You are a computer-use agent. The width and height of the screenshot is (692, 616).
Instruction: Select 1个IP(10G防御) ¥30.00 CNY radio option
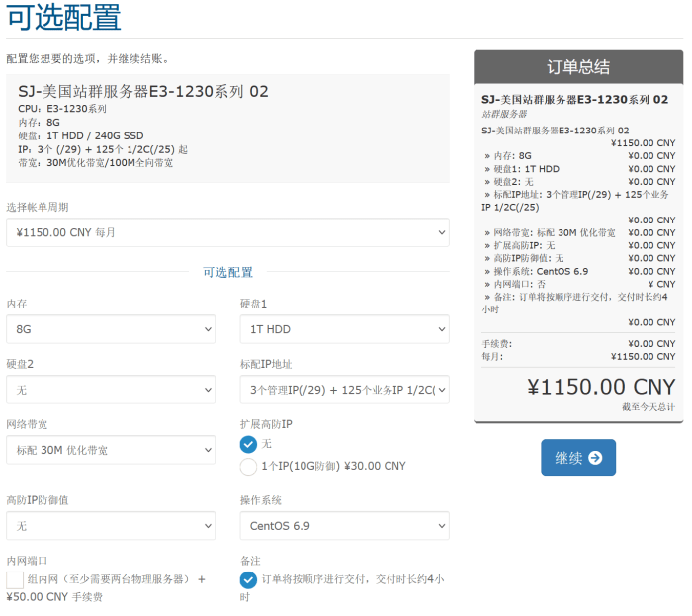pos(248,467)
